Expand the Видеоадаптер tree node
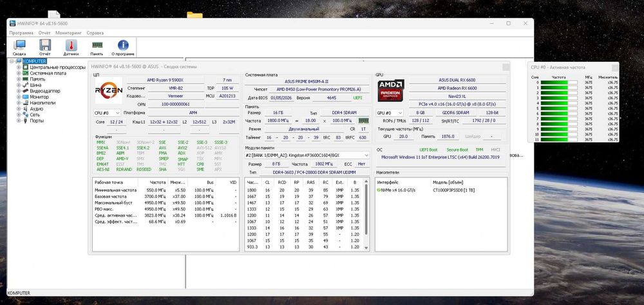 (x=19, y=91)
